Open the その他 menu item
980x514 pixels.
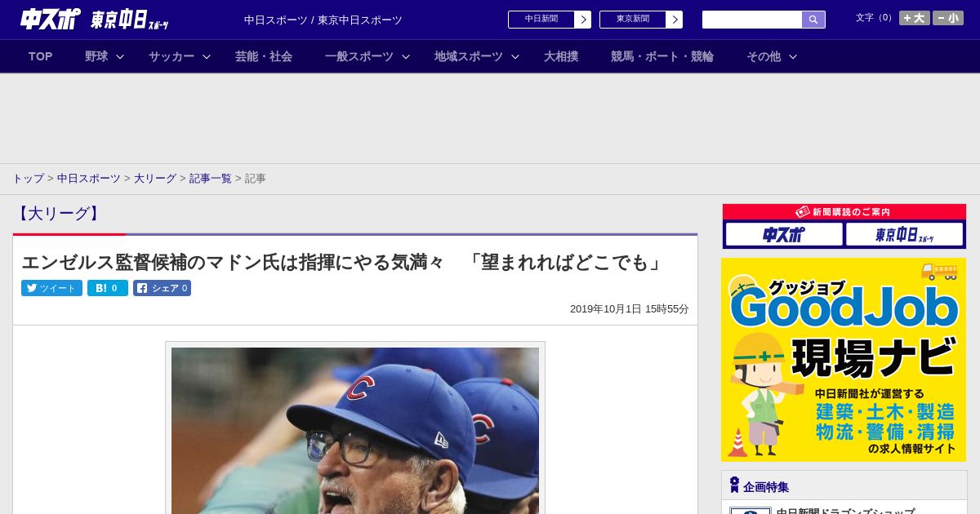pyautogui.click(x=764, y=56)
